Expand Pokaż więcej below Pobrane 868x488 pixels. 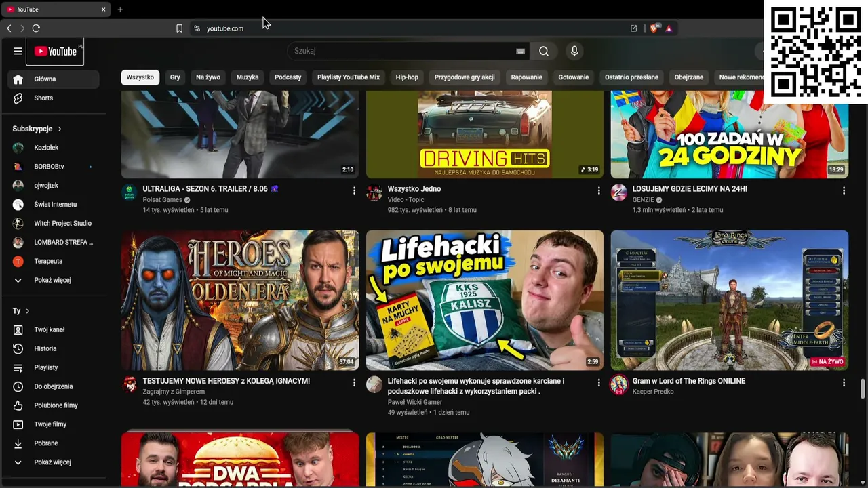pyautogui.click(x=54, y=462)
